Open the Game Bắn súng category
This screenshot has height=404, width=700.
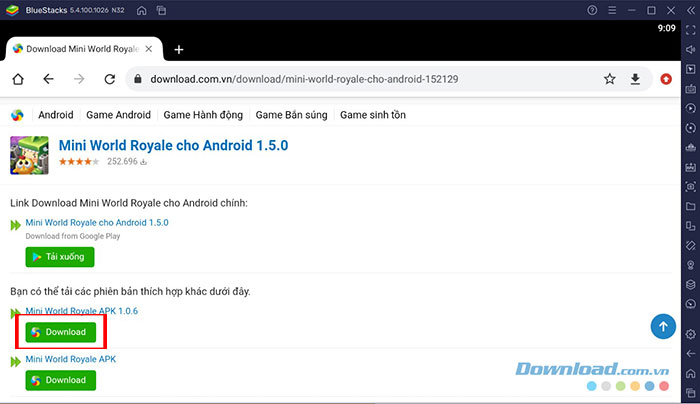pyautogui.click(x=291, y=115)
